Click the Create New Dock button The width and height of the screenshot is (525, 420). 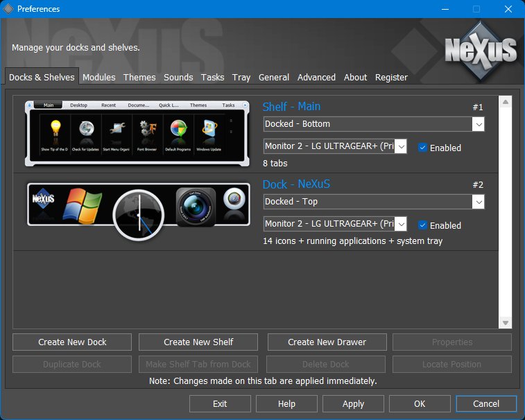point(72,342)
